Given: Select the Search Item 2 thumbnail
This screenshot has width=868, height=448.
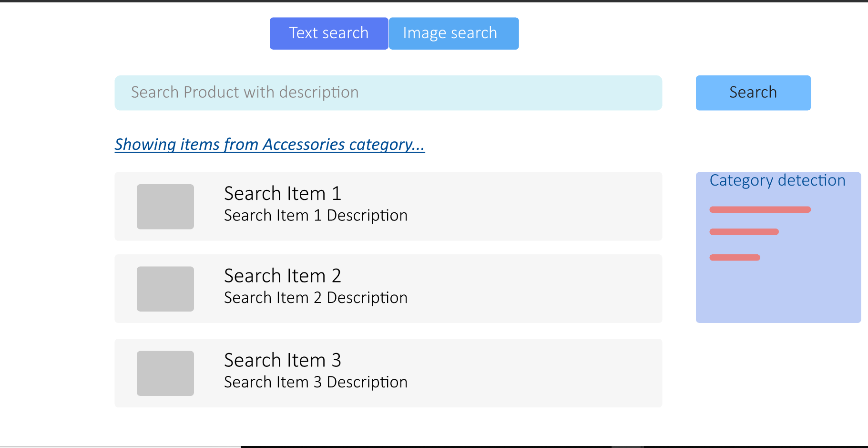Looking at the screenshot, I should pyautogui.click(x=165, y=289).
